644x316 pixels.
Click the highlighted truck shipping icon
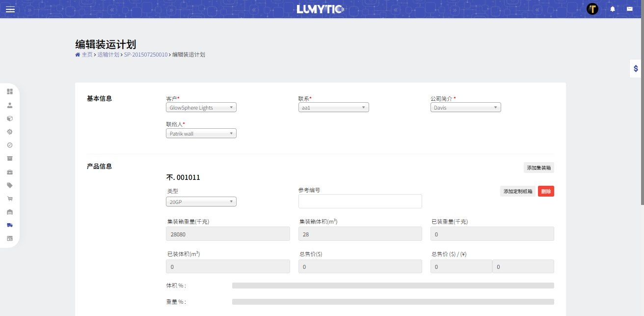tap(10, 225)
